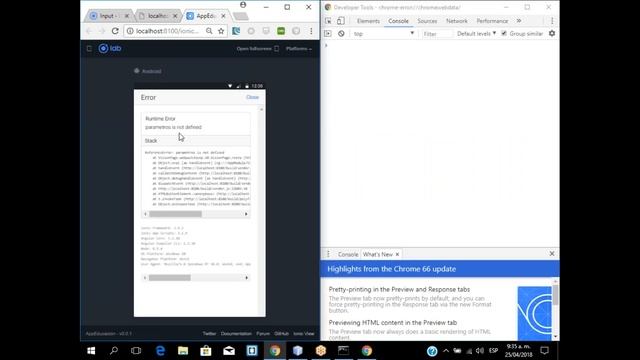
Task: Open the command prompt taskbar icon
Action: (343, 351)
